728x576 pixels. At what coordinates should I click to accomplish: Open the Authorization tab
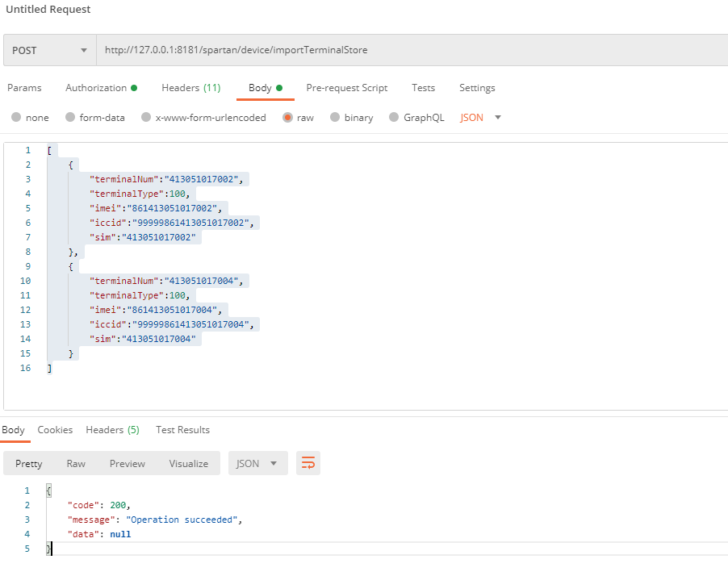point(100,88)
